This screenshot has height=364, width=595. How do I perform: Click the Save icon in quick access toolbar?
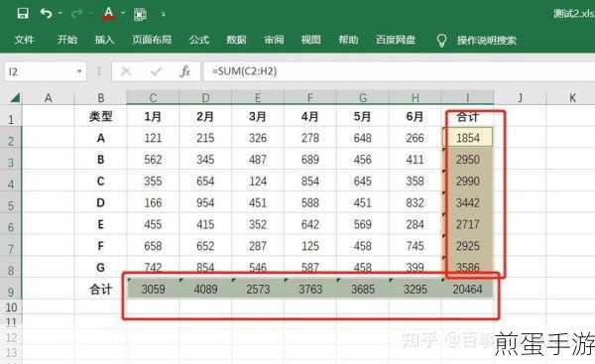(23, 14)
